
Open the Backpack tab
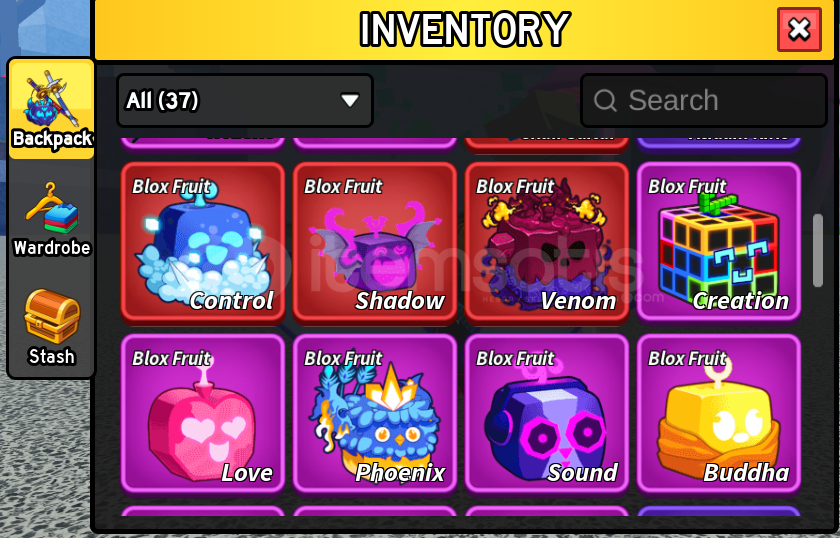pos(52,110)
